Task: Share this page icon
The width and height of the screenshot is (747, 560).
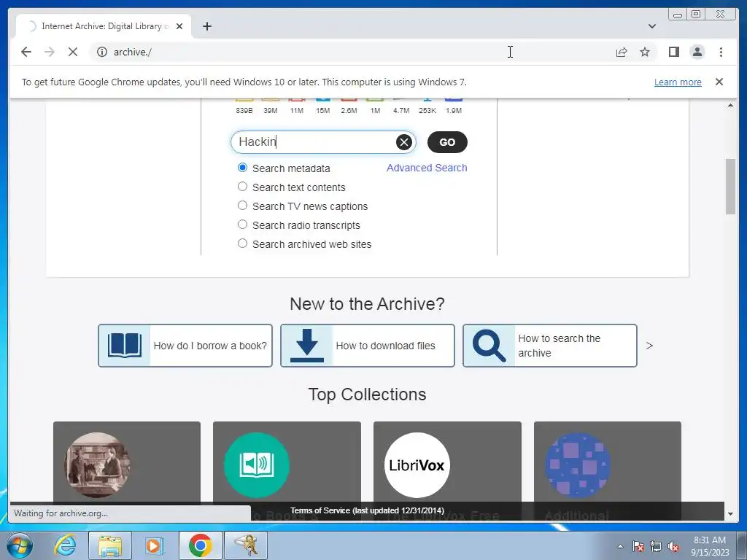Action: pos(622,52)
